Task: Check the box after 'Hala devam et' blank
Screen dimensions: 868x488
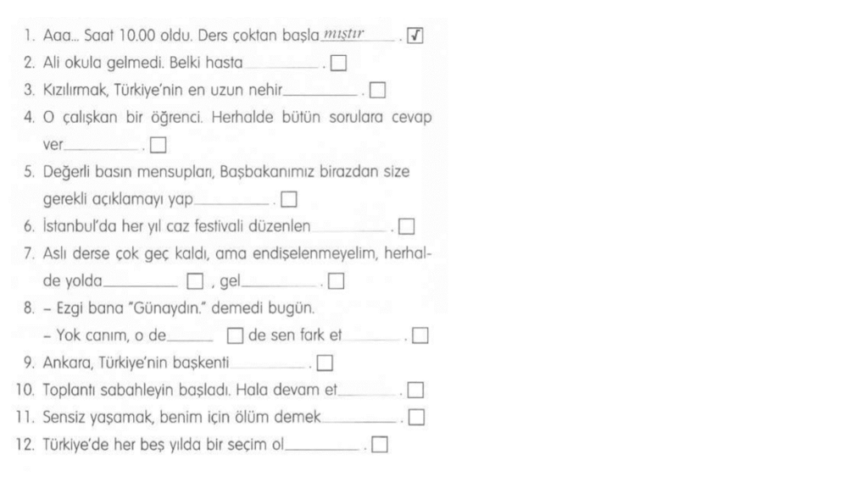Action: (x=415, y=391)
